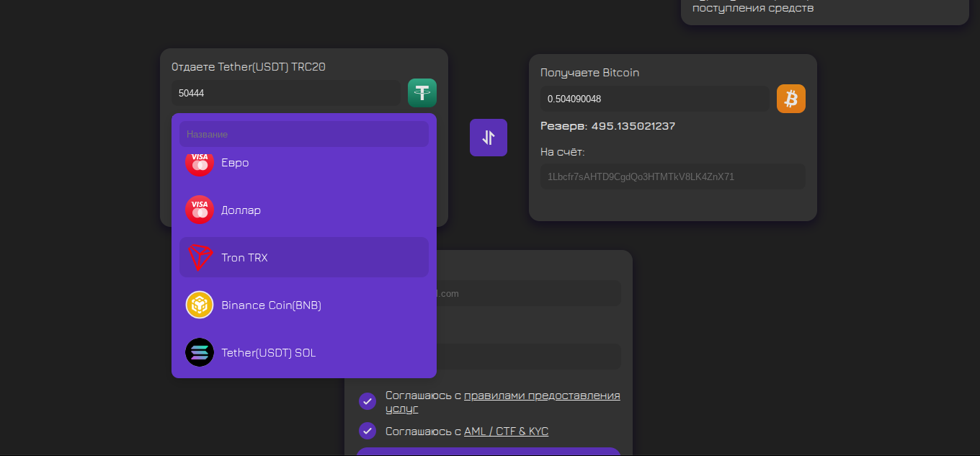Open the AML / CTF & KYC link
The height and width of the screenshot is (456, 980).
(506, 432)
